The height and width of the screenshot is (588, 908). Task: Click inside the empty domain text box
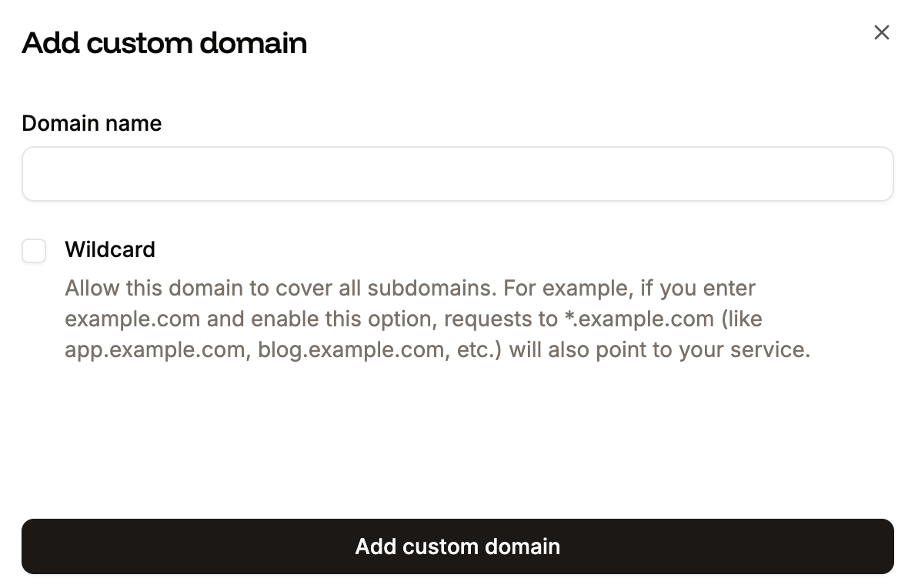pos(457,174)
